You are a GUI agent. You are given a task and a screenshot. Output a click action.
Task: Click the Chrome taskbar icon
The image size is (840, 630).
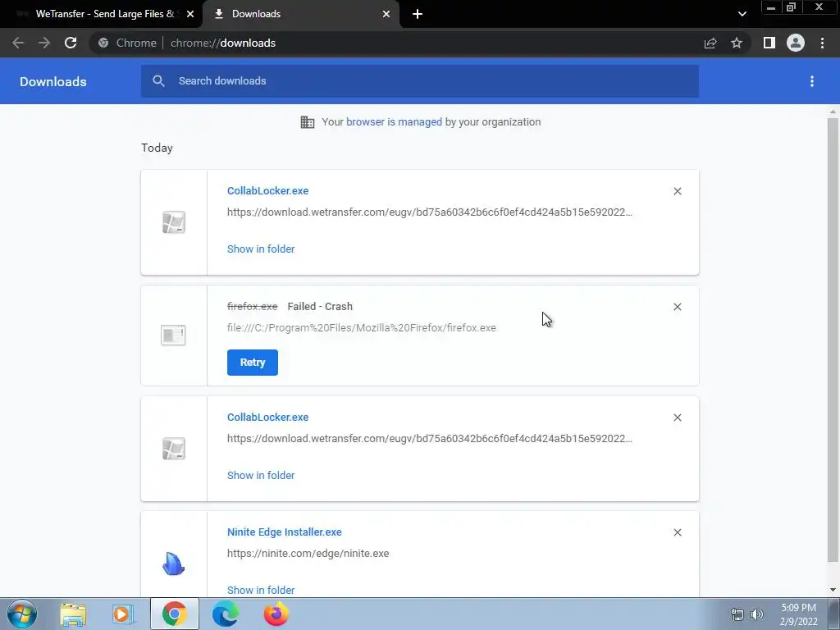[x=175, y=614]
